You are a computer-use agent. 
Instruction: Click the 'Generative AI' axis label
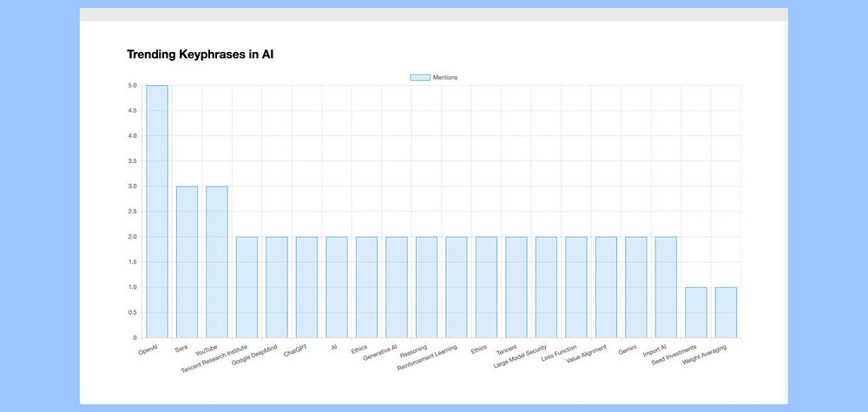(x=380, y=352)
